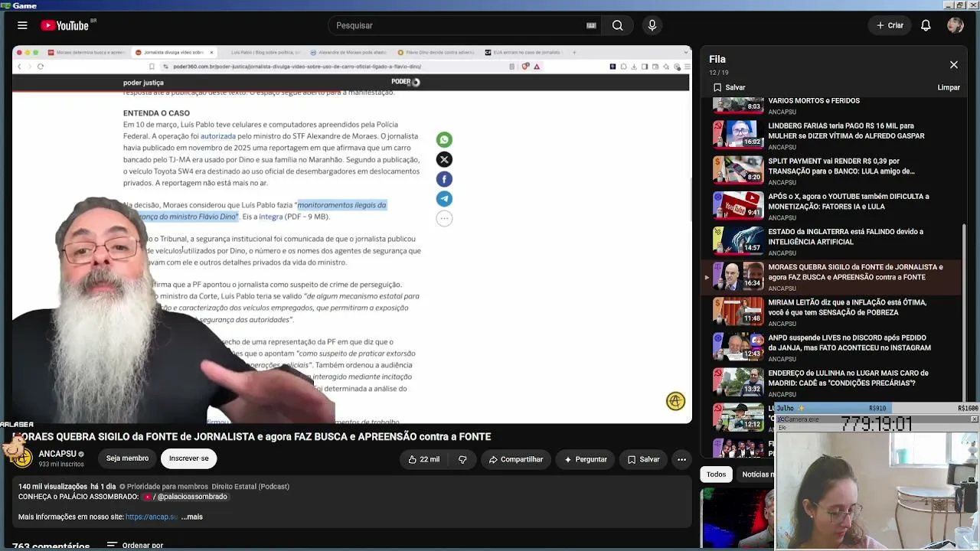Click the video title MORAES QUEBRA SIGILO below the player

[x=253, y=436]
